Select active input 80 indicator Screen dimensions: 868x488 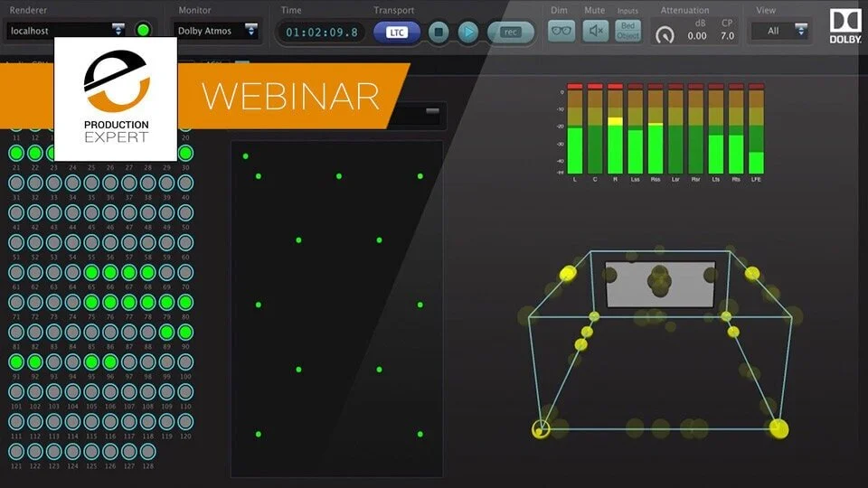point(185,302)
